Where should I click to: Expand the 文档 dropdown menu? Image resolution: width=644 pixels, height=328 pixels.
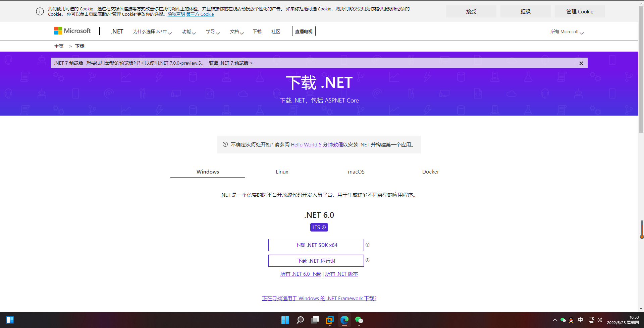pyautogui.click(x=237, y=31)
